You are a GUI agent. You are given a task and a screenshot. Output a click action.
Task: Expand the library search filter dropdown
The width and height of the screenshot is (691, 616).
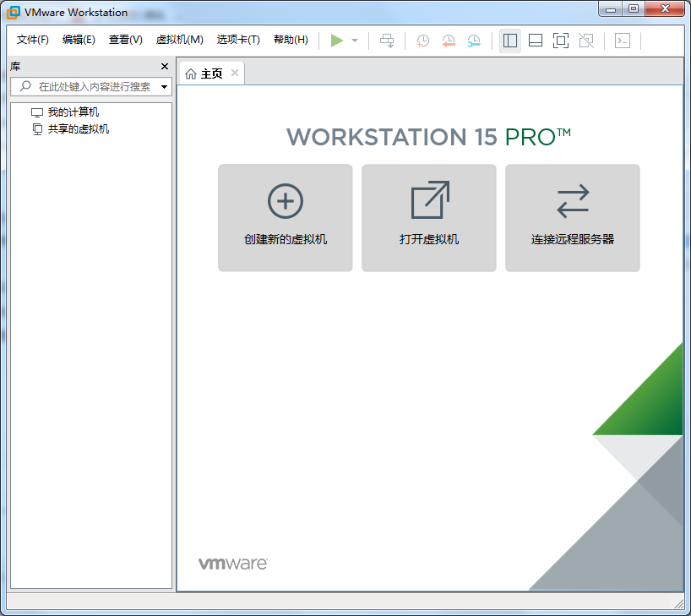164,87
